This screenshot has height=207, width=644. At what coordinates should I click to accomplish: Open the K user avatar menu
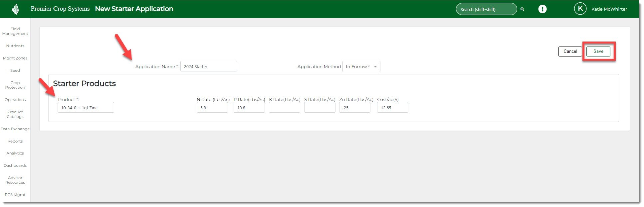[580, 9]
